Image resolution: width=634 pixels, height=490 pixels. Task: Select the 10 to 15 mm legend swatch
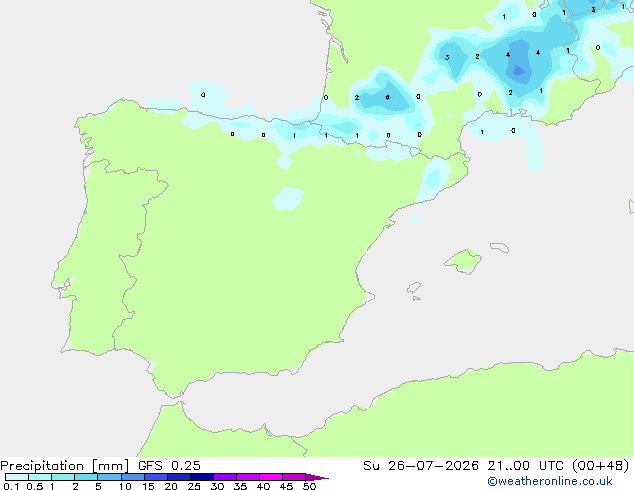(132, 477)
